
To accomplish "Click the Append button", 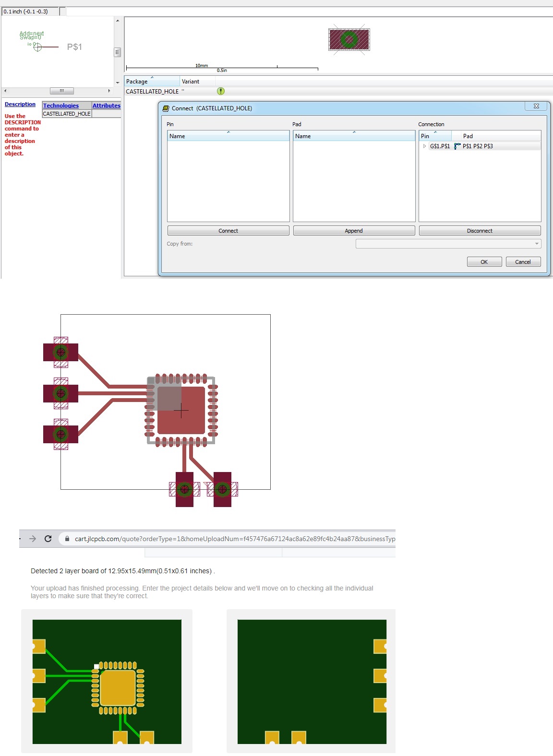I will click(x=354, y=231).
